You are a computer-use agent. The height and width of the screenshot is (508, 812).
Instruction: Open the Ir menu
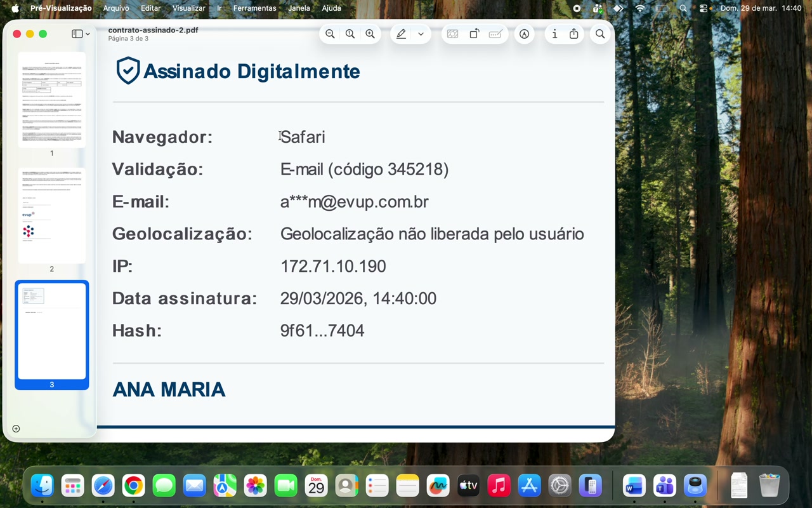(x=219, y=8)
